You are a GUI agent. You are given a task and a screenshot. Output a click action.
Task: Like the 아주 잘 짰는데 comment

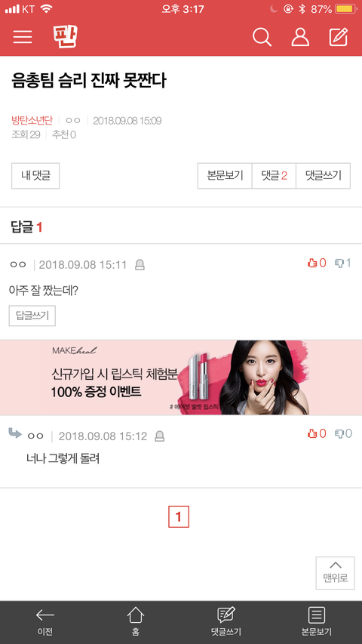[317, 263]
